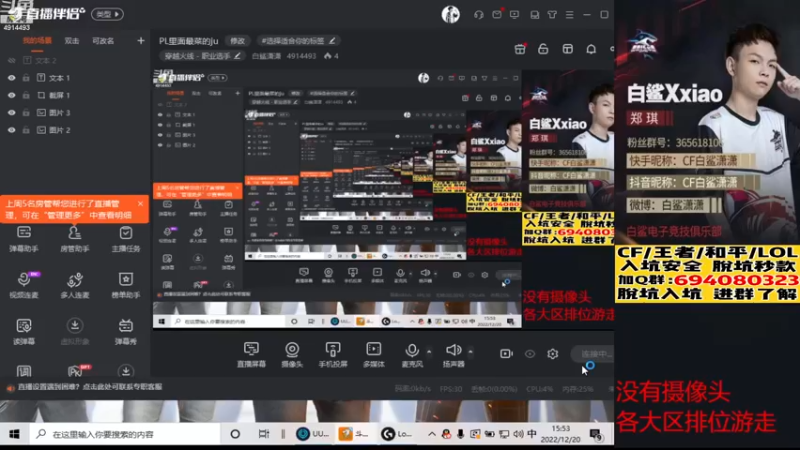Download the 虚拟形象 virtual avatar tool
The image size is (800, 450).
(x=74, y=331)
